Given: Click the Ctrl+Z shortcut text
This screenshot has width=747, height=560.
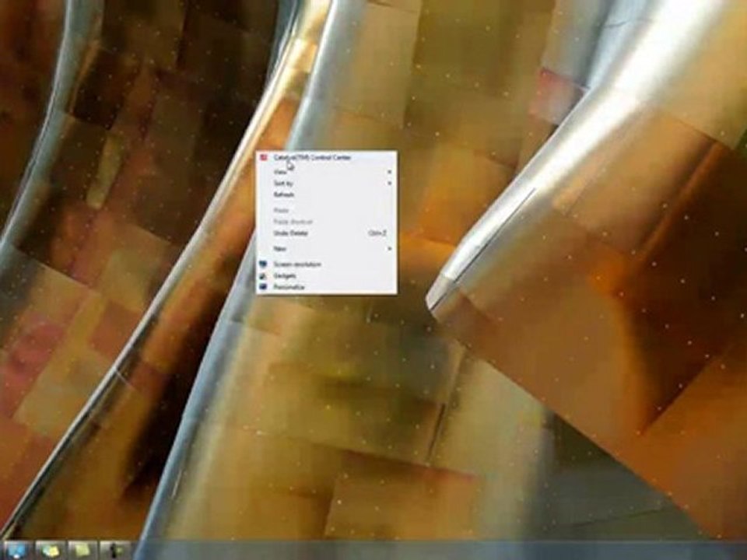Looking at the screenshot, I should tap(377, 233).
